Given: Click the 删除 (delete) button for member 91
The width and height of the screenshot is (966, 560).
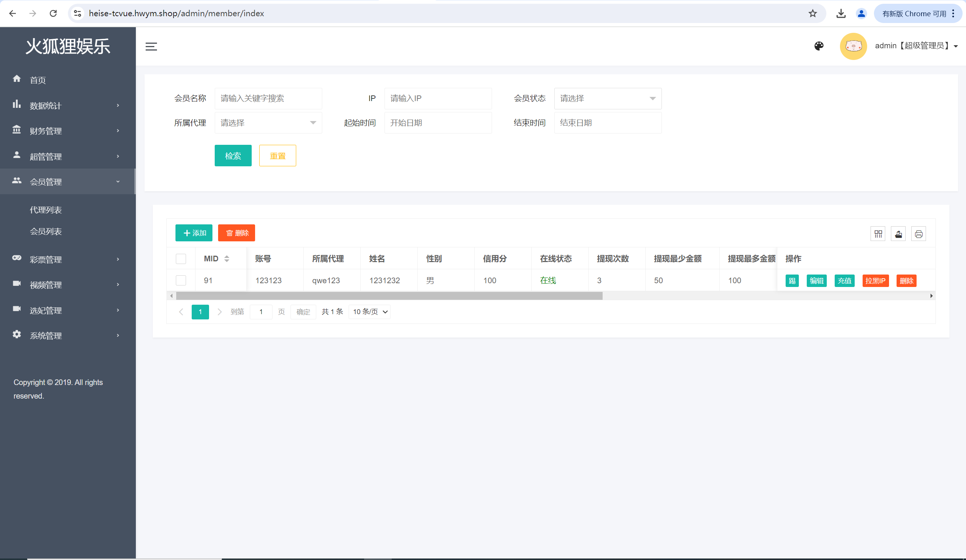Looking at the screenshot, I should [x=906, y=281].
